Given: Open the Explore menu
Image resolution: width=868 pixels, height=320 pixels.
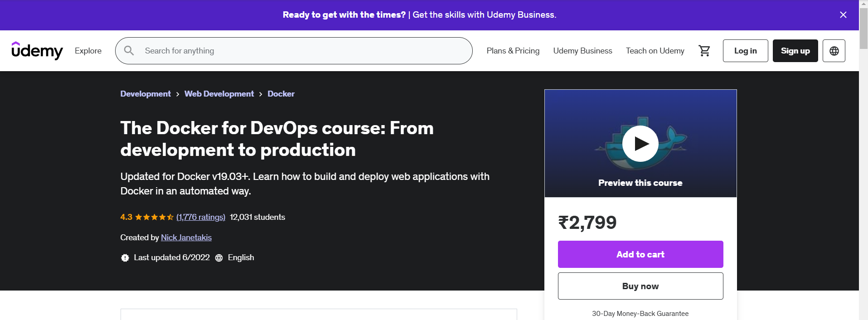Looking at the screenshot, I should click(88, 51).
